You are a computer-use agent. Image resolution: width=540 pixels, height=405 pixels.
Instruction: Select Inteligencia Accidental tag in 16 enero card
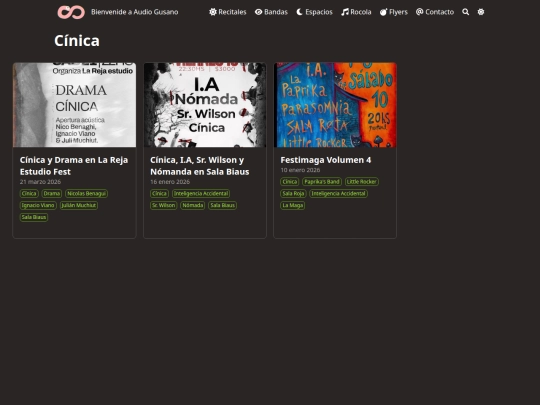click(x=201, y=194)
